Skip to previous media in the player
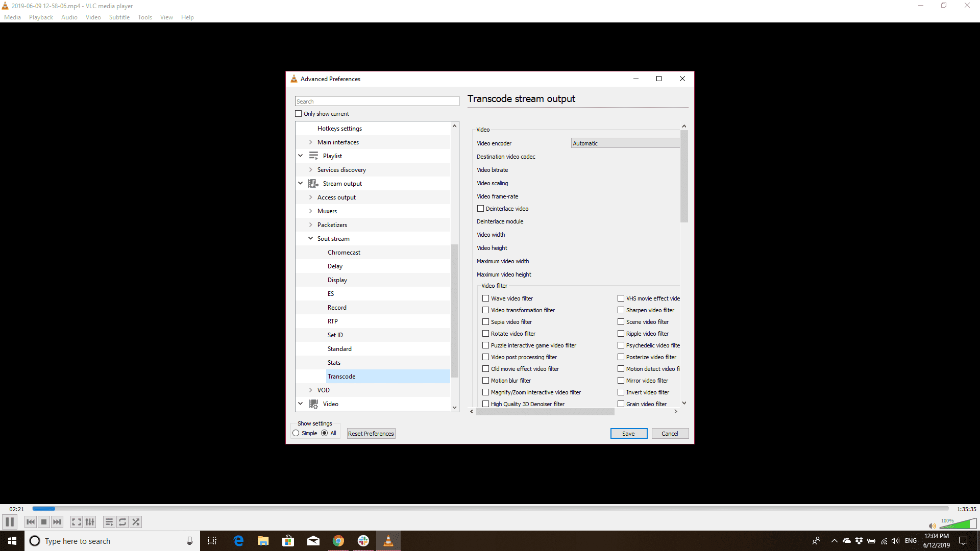Viewport: 980px width, 551px height. pyautogui.click(x=31, y=522)
